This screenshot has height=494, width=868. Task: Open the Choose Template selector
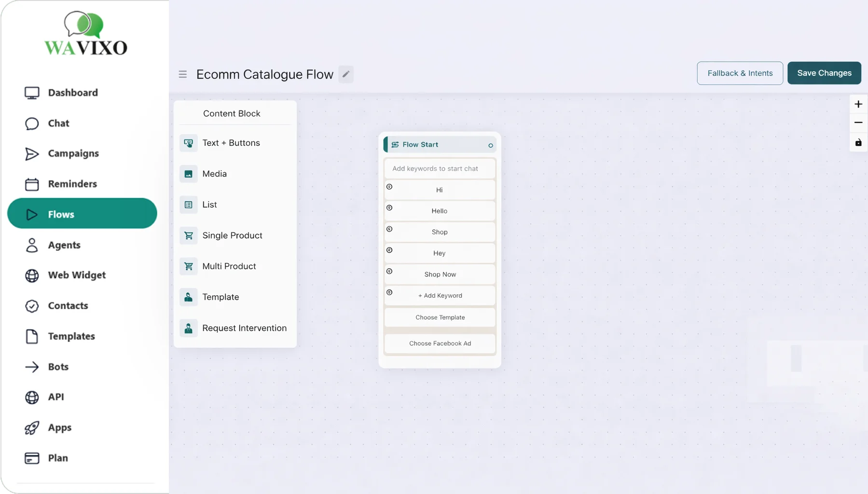pyautogui.click(x=440, y=317)
